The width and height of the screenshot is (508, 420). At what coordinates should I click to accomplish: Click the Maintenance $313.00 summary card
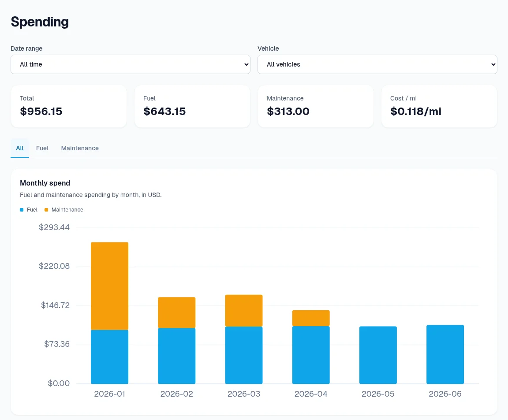click(x=316, y=106)
